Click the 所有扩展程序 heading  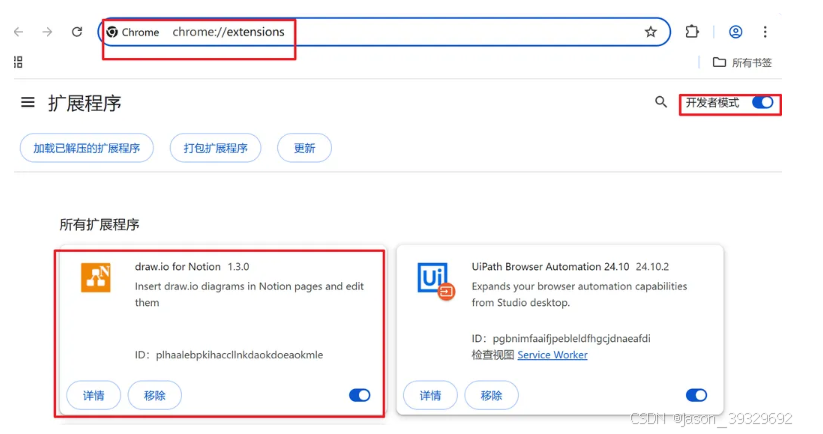pos(99,225)
